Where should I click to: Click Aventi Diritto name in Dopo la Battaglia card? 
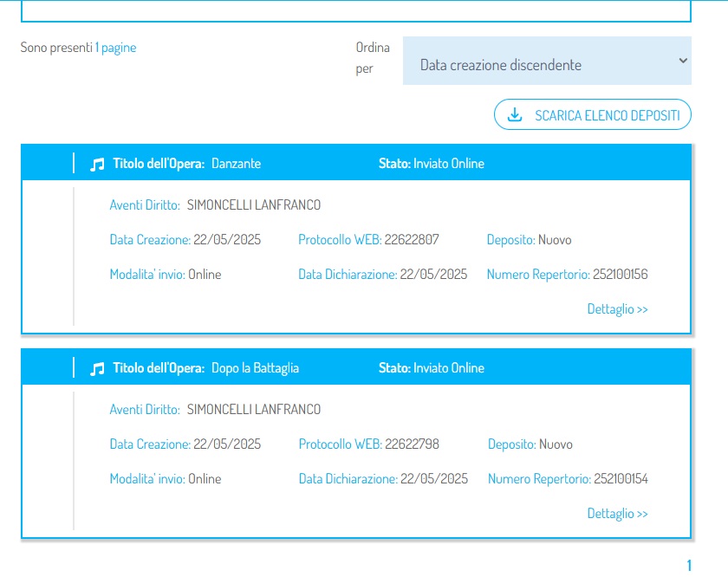253,410
